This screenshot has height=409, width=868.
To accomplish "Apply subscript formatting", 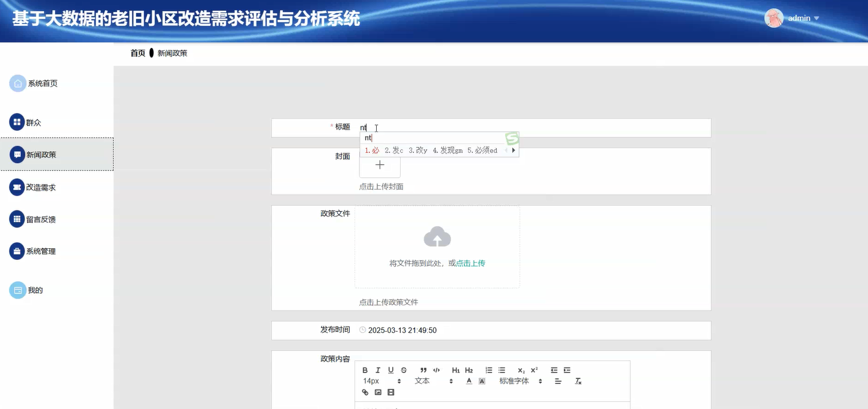I will point(521,370).
